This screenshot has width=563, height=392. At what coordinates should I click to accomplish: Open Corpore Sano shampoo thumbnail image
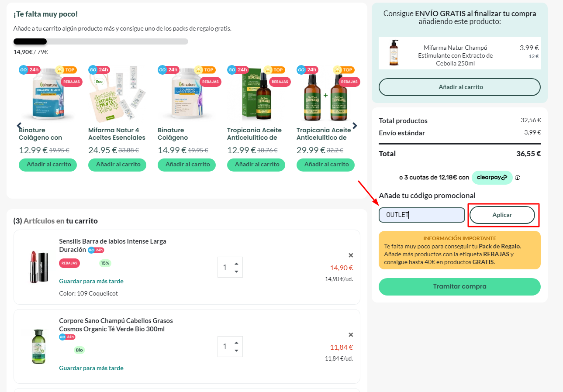(38, 346)
